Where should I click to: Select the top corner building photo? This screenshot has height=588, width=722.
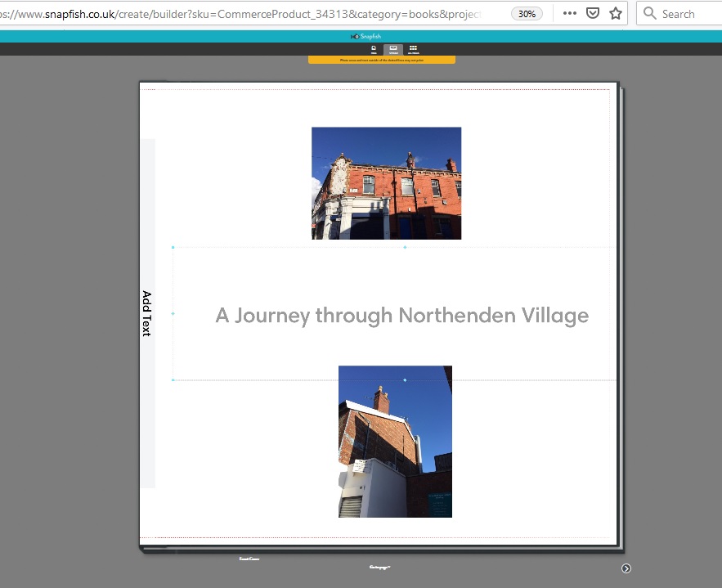(x=386, y=183)
